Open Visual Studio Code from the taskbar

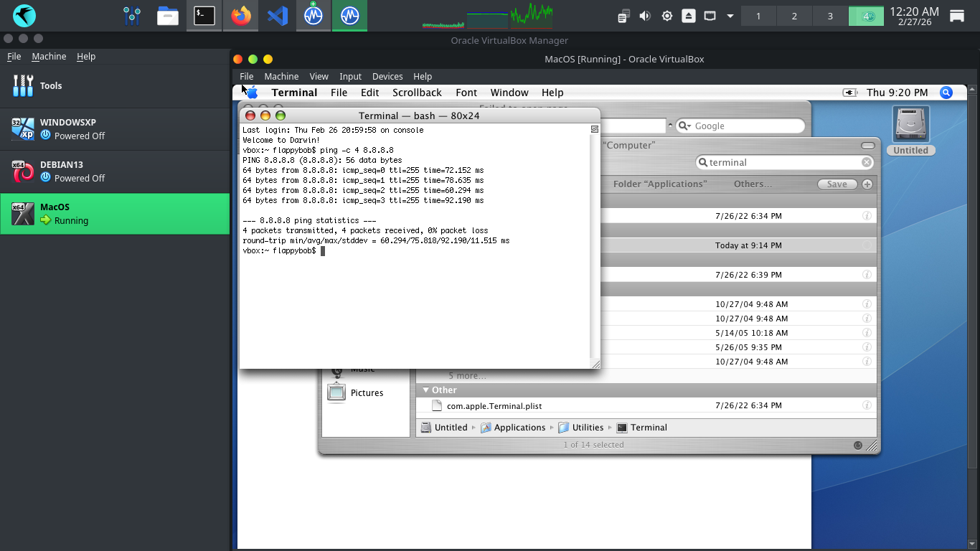coord(278,16)
